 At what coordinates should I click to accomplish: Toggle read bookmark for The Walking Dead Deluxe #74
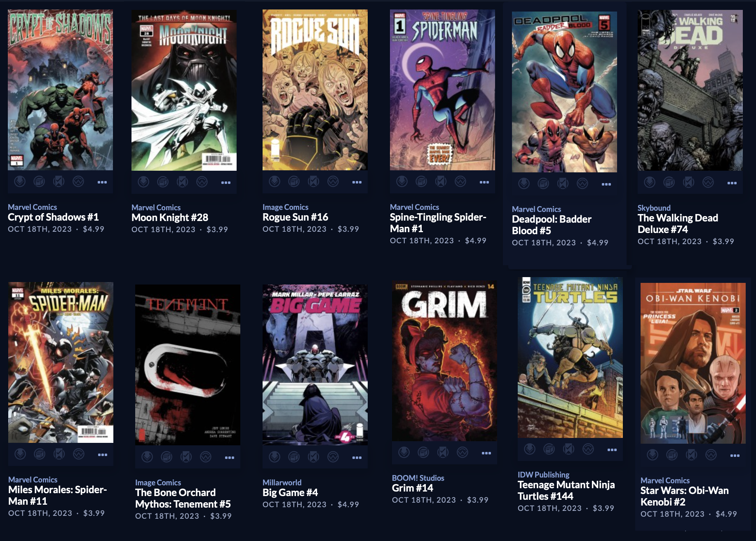689,182
